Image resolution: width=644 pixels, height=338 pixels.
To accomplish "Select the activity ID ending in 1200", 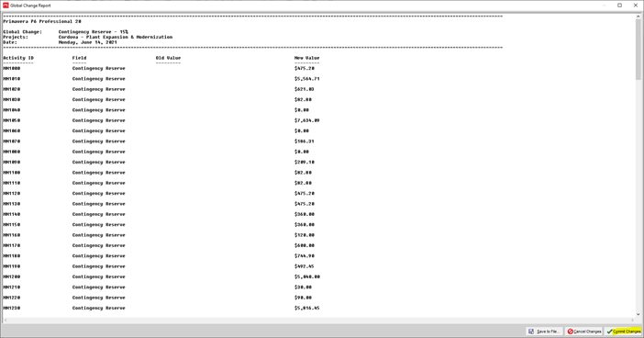I will click(12, 276).
